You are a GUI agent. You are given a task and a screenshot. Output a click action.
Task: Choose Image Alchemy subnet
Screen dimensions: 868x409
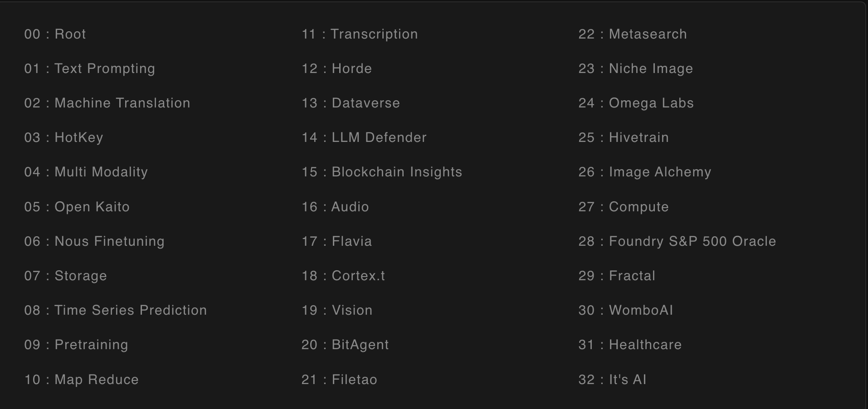click(644, 172)
